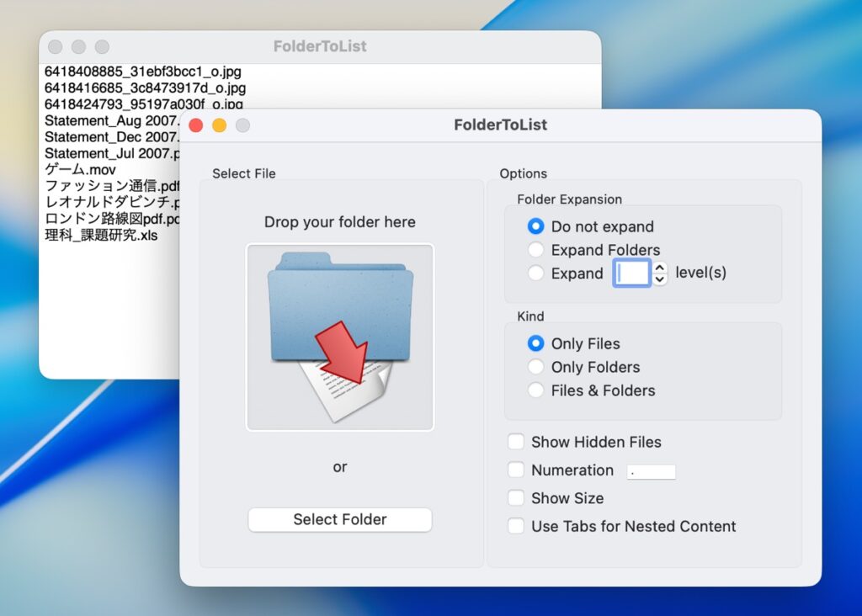Click the folder drop zone icon
This screenshot has width=862, height=616.
point(339,337)
